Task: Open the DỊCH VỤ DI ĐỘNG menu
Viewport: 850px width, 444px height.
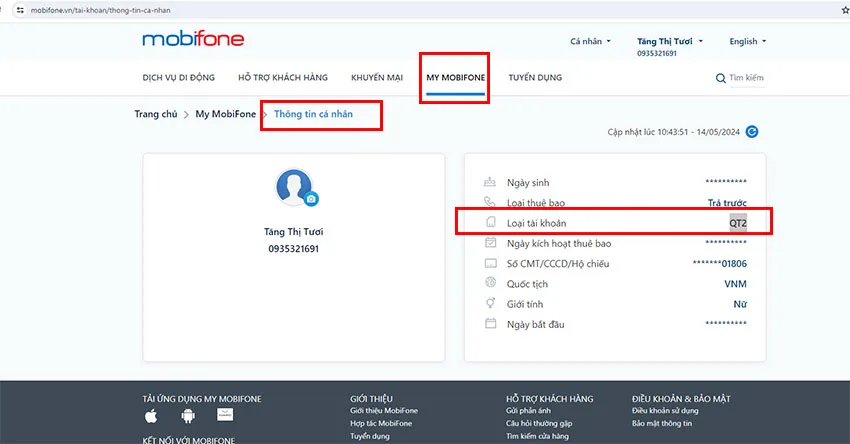Action: 178,78
